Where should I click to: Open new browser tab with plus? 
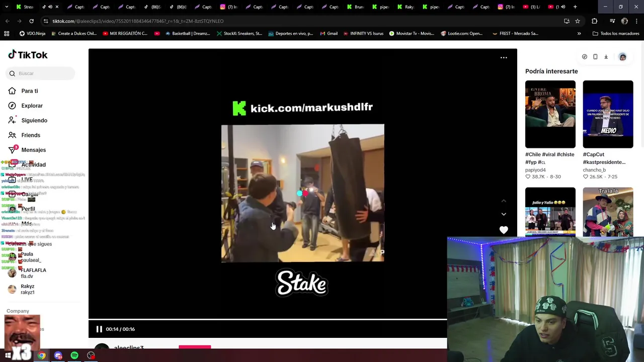click(575, 7)
